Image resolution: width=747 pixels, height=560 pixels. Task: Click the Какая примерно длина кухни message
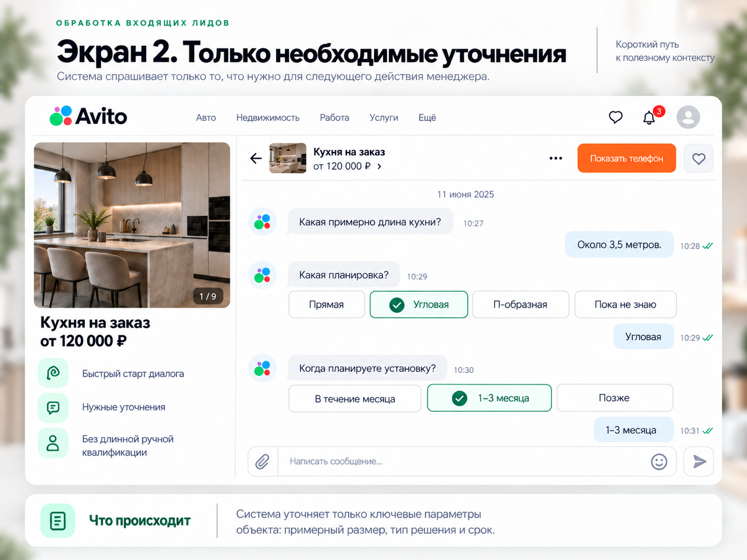coord(370,222)
